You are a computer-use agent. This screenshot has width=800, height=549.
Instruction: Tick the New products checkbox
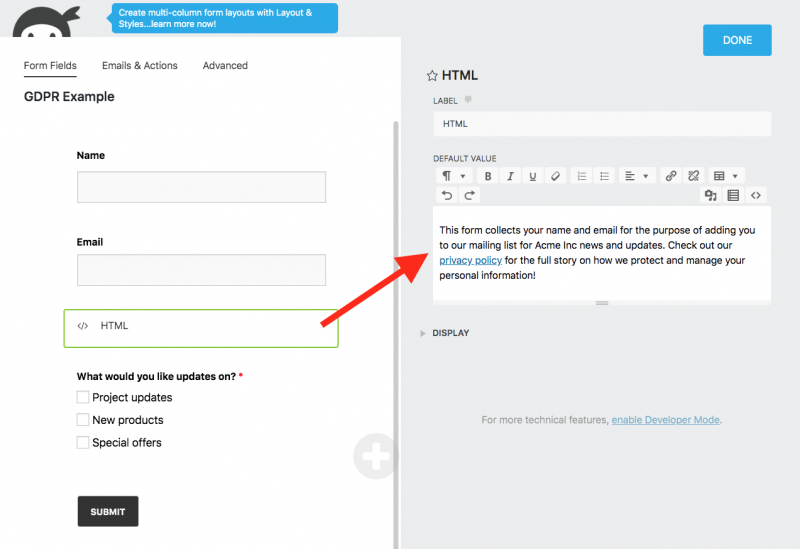[x=83, y=420]
